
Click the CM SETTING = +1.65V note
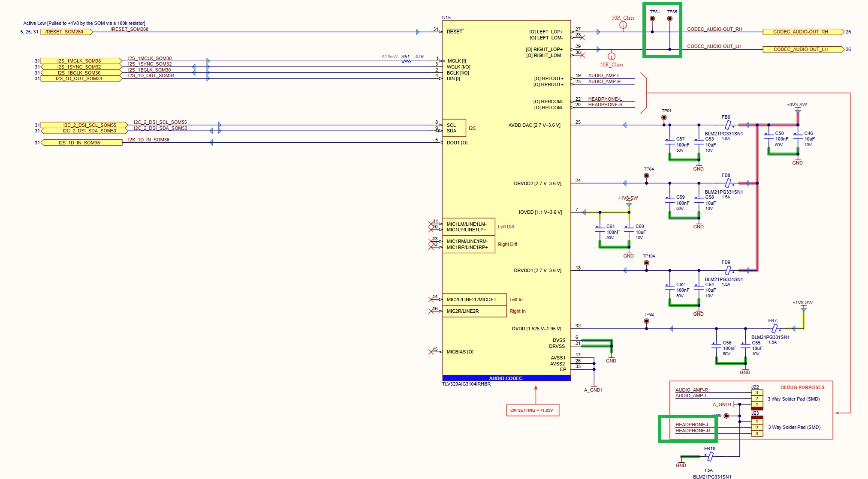[x=532, y=410]
